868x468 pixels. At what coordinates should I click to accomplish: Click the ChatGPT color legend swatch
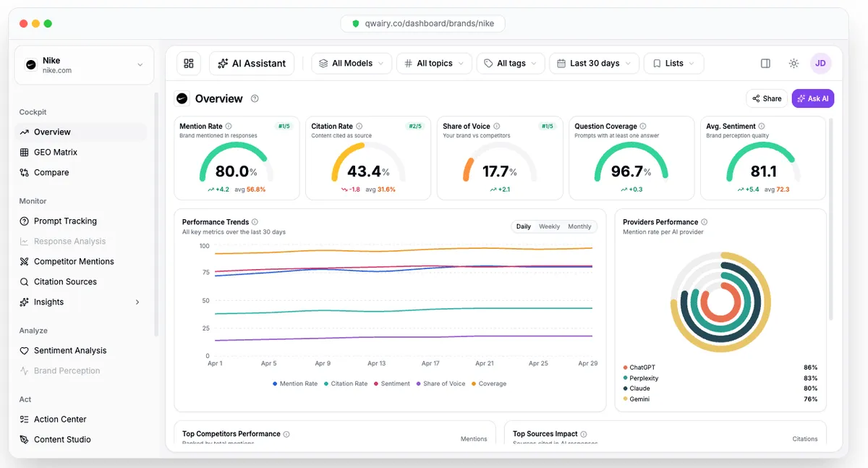[x=625, y=368]
